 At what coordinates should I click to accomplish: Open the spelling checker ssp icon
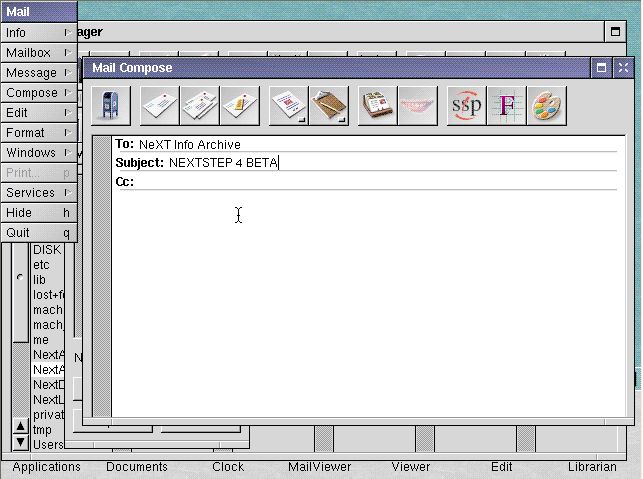(466, 105)
